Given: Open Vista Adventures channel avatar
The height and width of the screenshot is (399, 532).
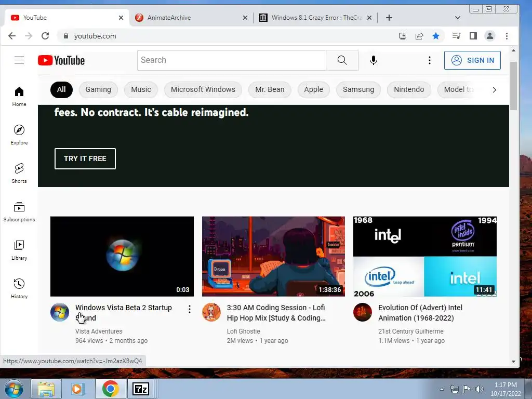Looking at the screenshot, I should pyautogui.click(x=60, y=312).
